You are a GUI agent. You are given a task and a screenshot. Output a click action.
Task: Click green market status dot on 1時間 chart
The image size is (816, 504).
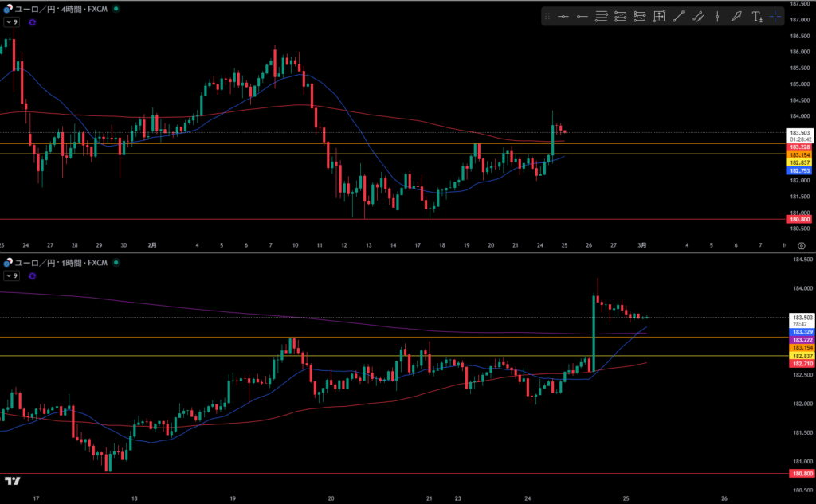click(116, 262)
